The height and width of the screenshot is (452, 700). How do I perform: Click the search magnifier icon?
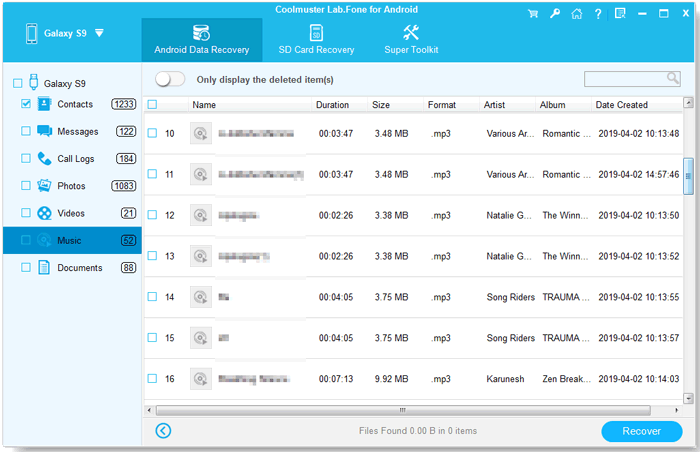pyautogui.click(x=673, y=78)
